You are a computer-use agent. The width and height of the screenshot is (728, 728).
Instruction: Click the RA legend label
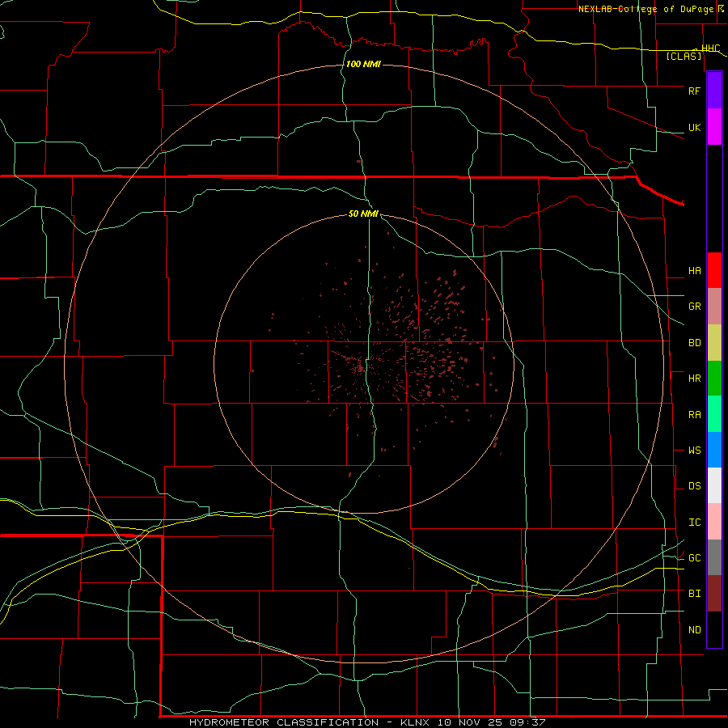[694, 415]
